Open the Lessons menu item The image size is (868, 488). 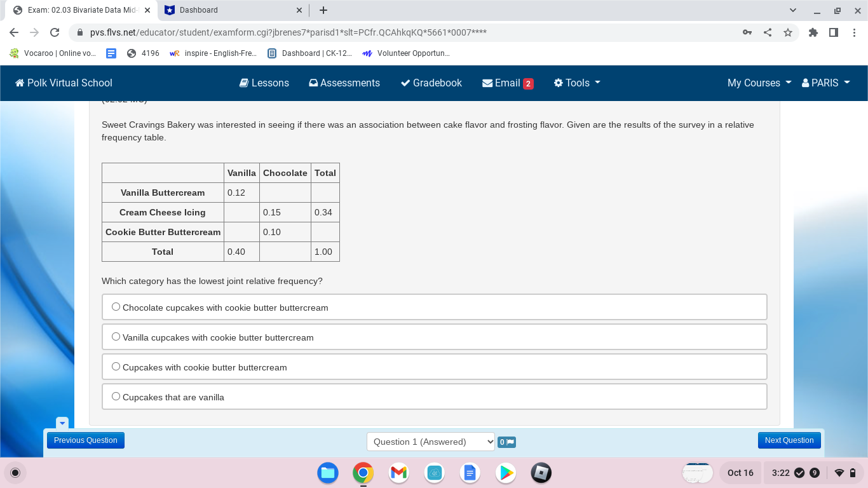[x=264, y=83]
